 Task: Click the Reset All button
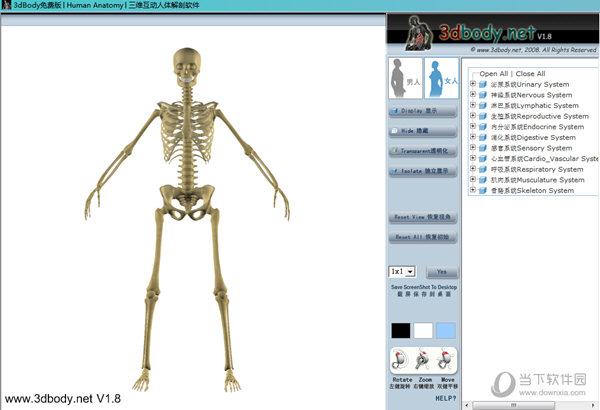click(x=423, y=237)
